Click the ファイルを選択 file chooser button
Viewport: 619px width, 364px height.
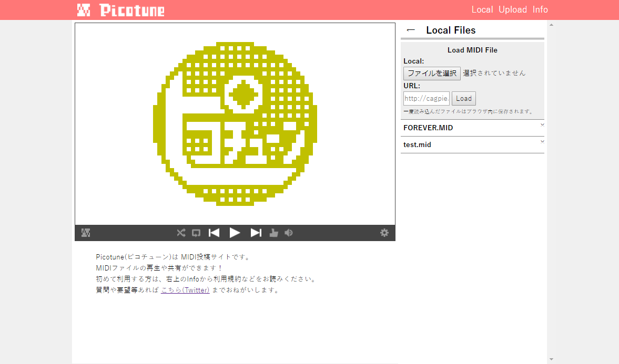coord(432,74)
